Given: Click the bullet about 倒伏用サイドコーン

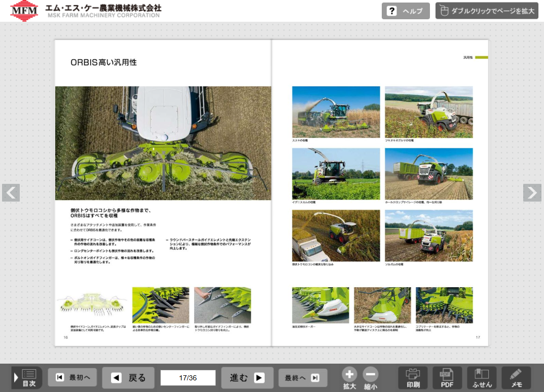Looking at the screenshot, I should click(x=113, y=242).
